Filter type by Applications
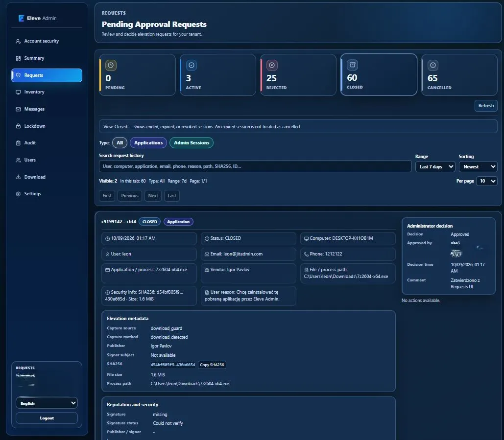504x440 pixels. [x=148, y=143]
